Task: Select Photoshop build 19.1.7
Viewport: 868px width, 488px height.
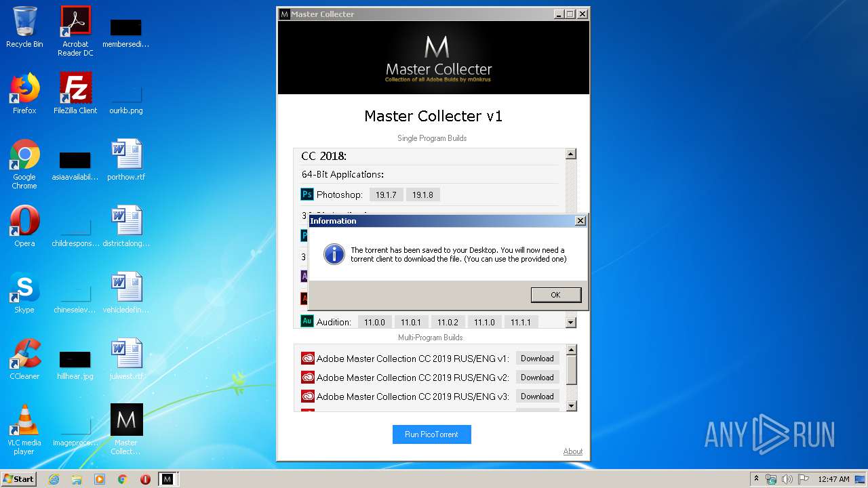Action: tap(386, 195)
